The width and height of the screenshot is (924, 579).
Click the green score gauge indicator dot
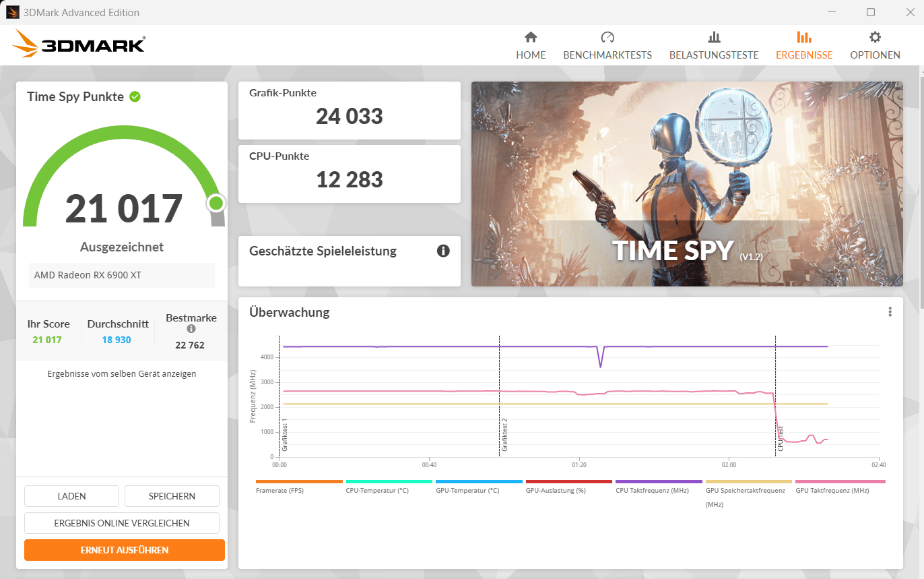click(x=216, y=203)
